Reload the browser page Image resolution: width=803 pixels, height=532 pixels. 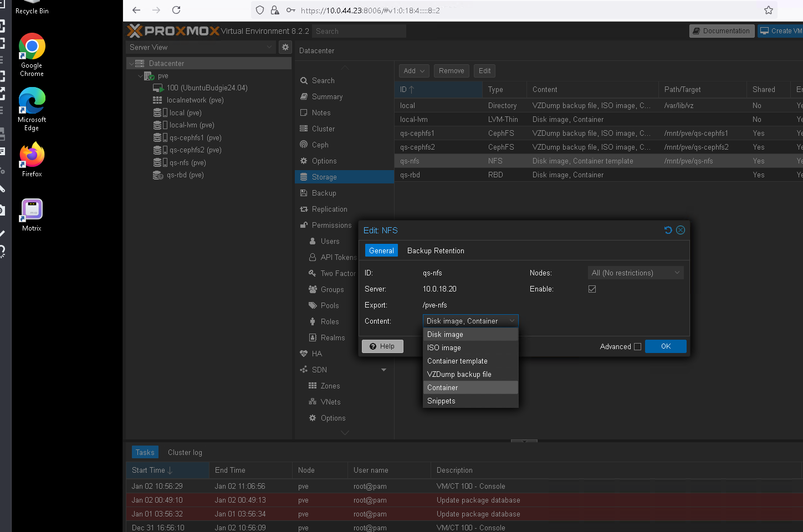click(176, 10)
